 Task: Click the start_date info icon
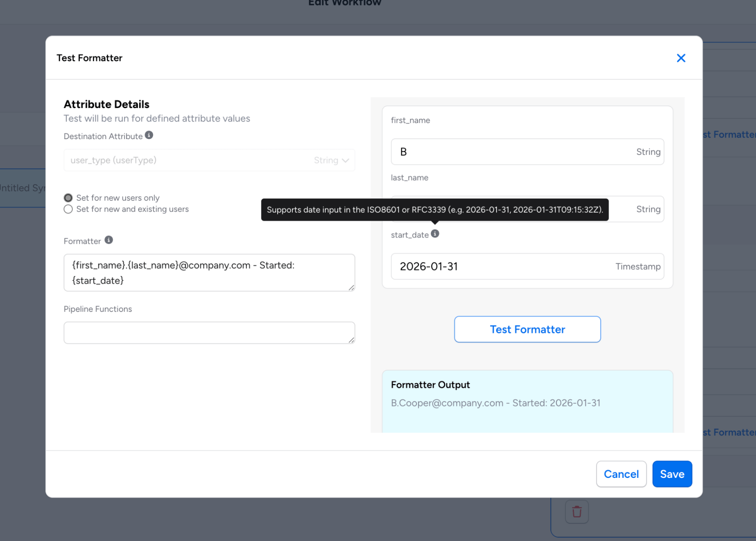tap(435, 234)
